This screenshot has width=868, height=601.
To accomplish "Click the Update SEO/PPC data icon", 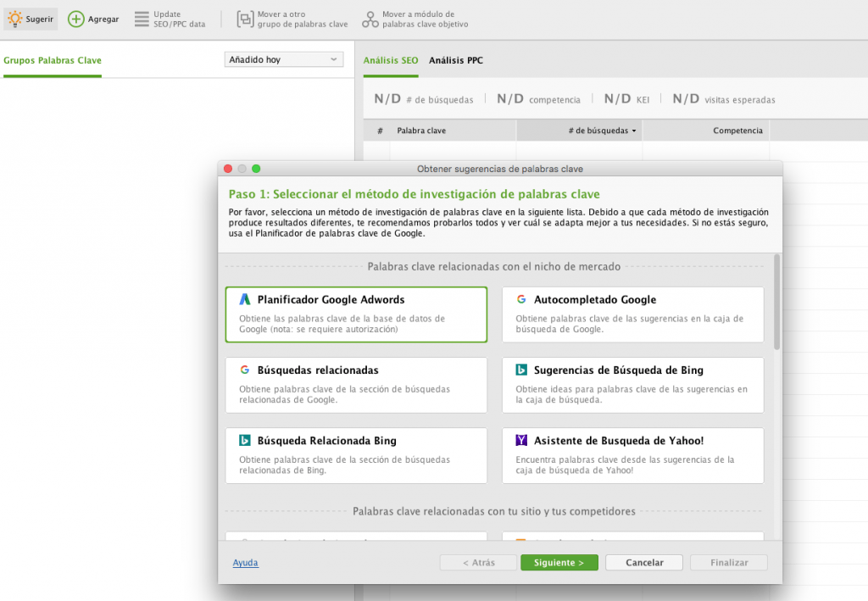I will click(x=142, y=19).
